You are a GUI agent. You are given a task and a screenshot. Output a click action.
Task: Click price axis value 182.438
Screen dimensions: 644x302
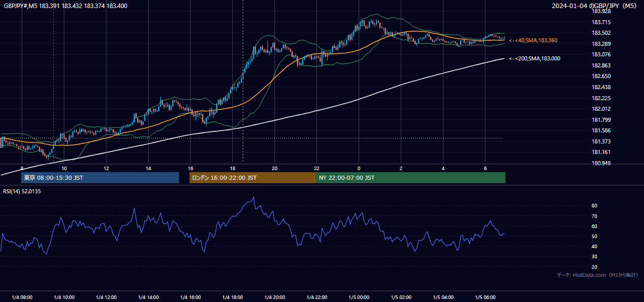[601, 87]
